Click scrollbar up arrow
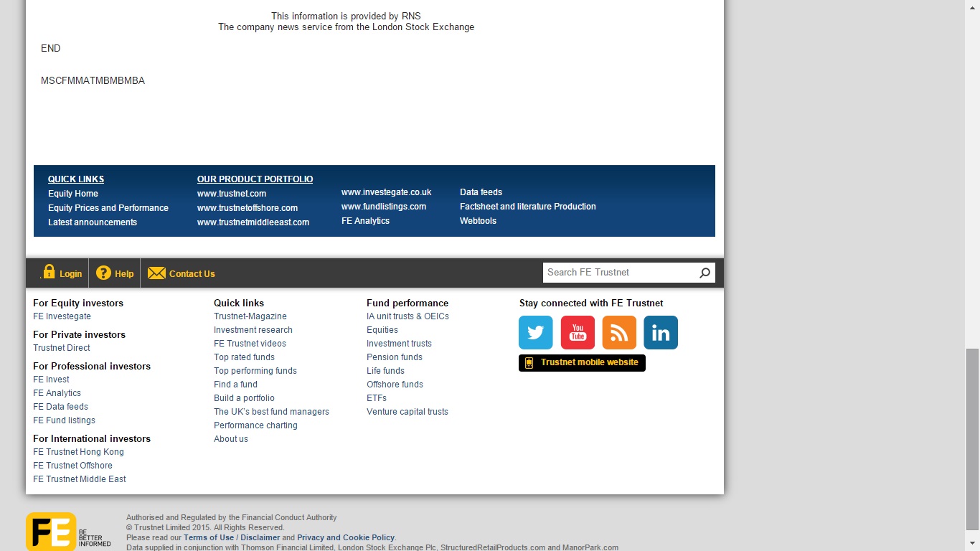This screenshot has height=551, width=980. (972, 6)
